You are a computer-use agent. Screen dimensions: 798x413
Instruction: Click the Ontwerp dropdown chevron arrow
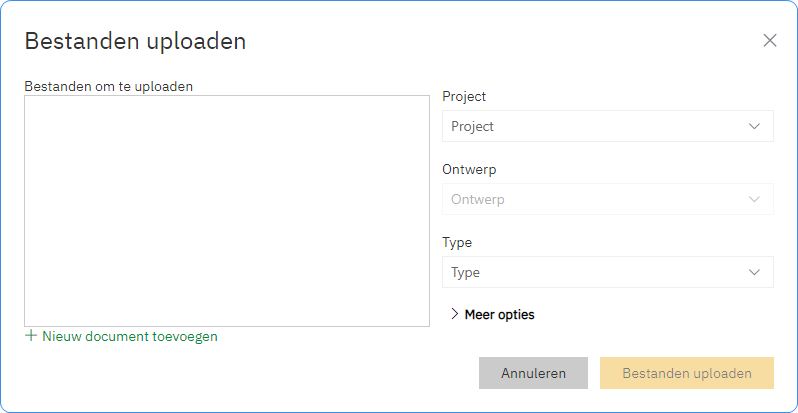point(754,199)
